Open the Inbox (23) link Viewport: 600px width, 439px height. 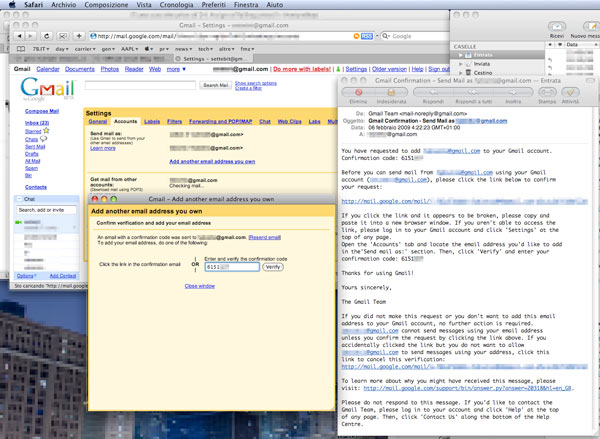click(x=37, y=123)
